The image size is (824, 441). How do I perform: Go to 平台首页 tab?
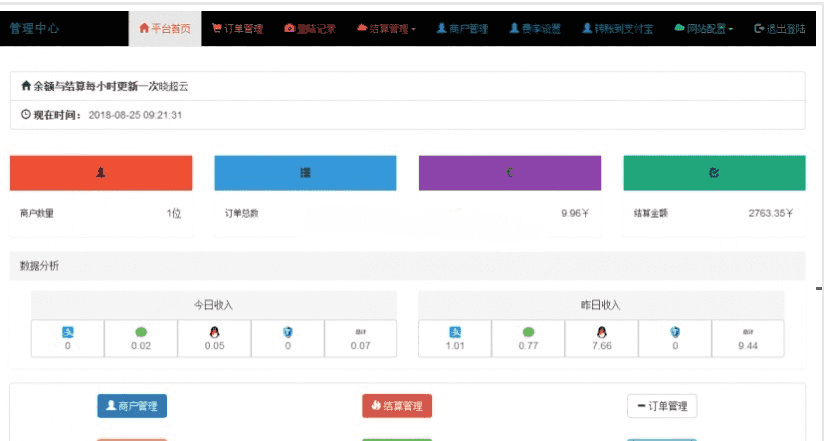click(x=165, y=28)
